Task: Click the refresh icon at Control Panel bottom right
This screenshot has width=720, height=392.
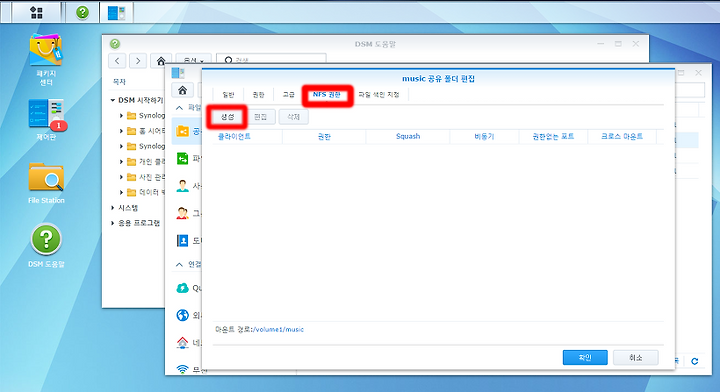Action: point(695,361)
